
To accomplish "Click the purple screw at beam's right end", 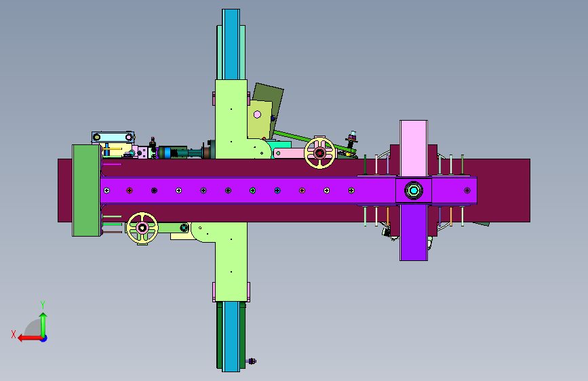I will pyautogui.click(x=467, y=190).
